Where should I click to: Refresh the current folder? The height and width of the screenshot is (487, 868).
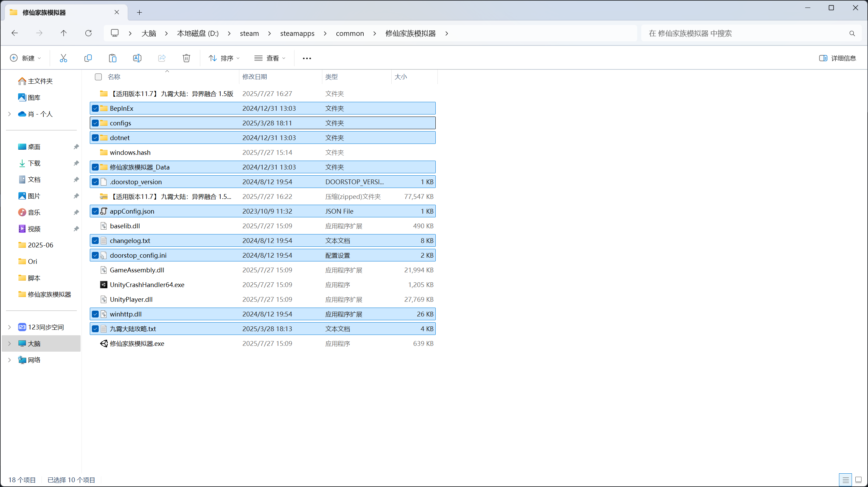88,33
